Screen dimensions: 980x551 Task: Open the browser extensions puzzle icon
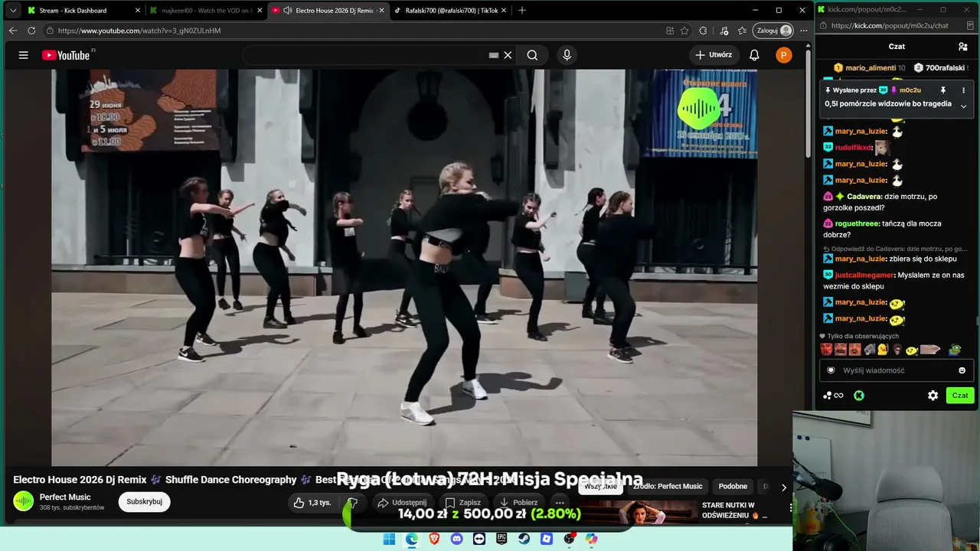point(703,31)
